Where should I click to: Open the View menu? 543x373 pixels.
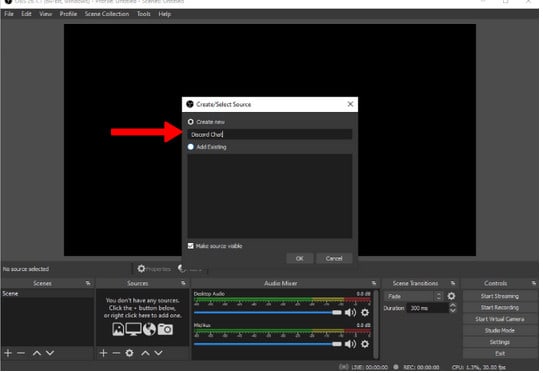[x=45, y=14]
